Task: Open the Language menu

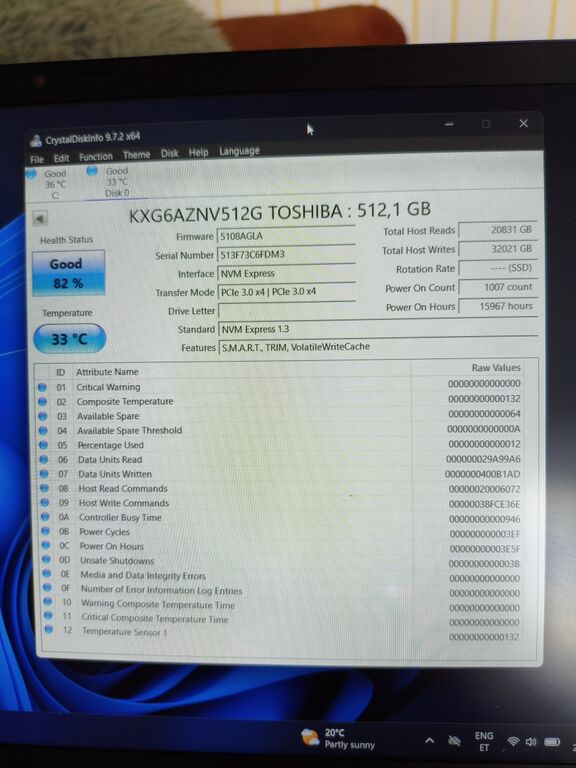Action: click(x=239, y=151)
